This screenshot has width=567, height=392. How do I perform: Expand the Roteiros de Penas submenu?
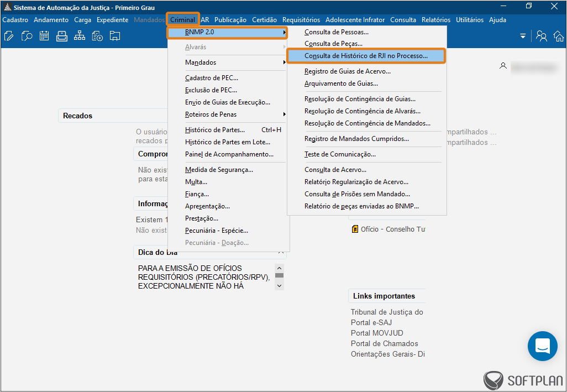click(x=235, y=114)
